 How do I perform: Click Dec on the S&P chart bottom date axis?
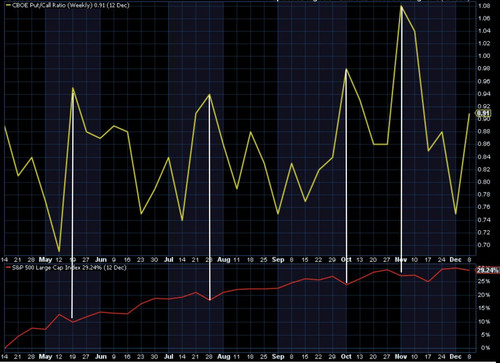click(455, 356)
